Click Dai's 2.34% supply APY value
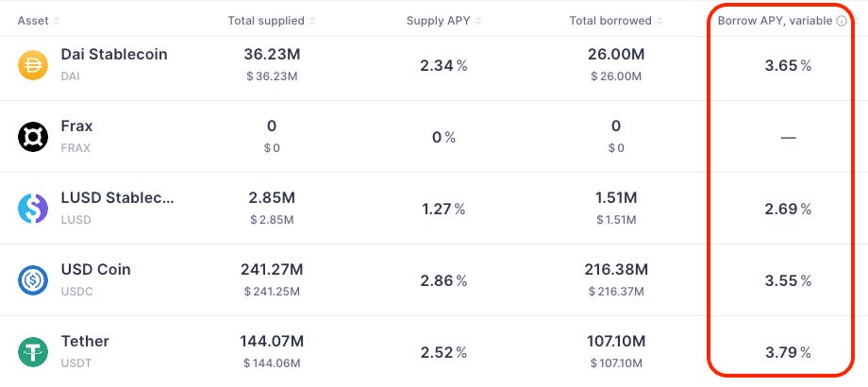Viewport: 868px width, 387px height. tap(443, 66)
